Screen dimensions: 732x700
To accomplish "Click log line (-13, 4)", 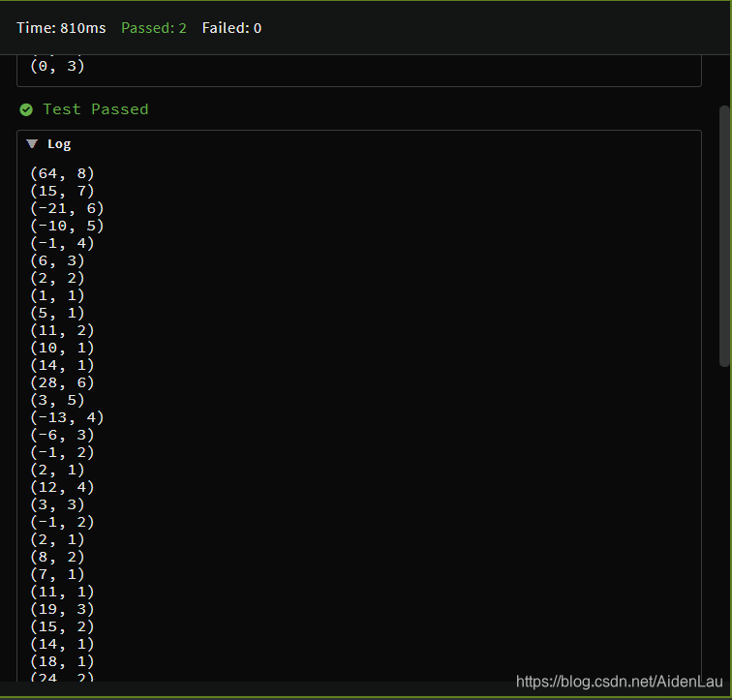I will pyautogui.click(x=67, y=417).
